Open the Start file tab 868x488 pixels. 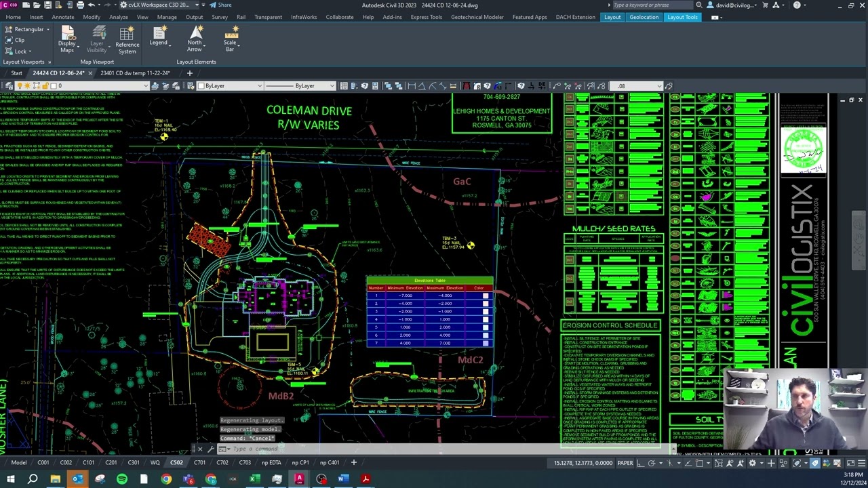[16, 73]
